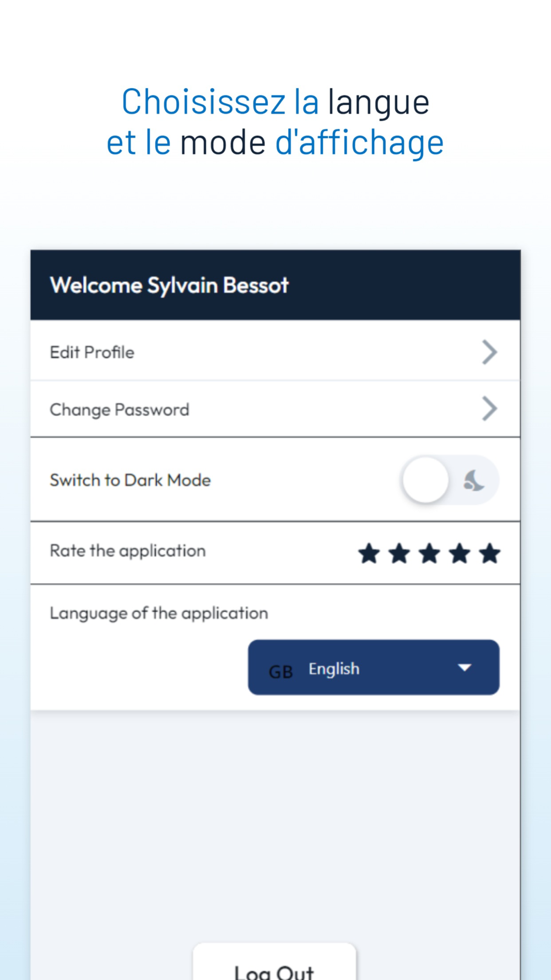Click Welcome Sylvain Bessot header
Screen dimensions: 551x980
[169, 286]
